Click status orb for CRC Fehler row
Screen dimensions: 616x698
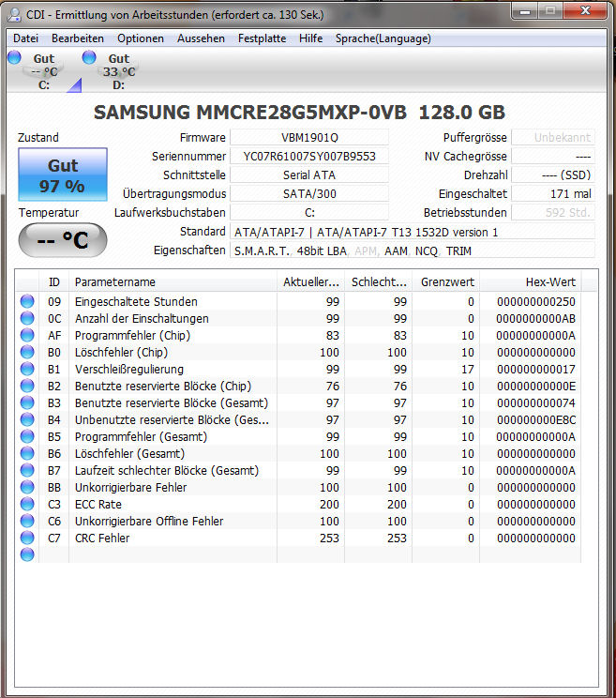[x=27, y=539]
